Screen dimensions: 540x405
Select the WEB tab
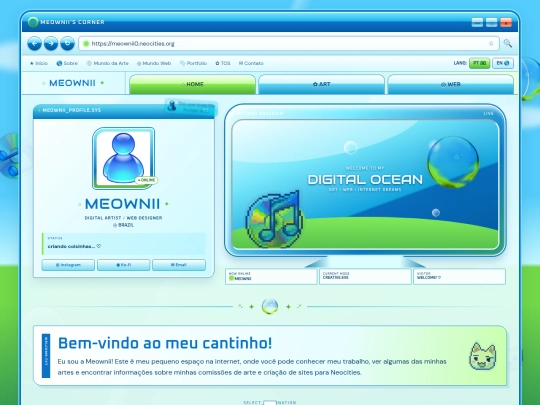click(450, 84)
